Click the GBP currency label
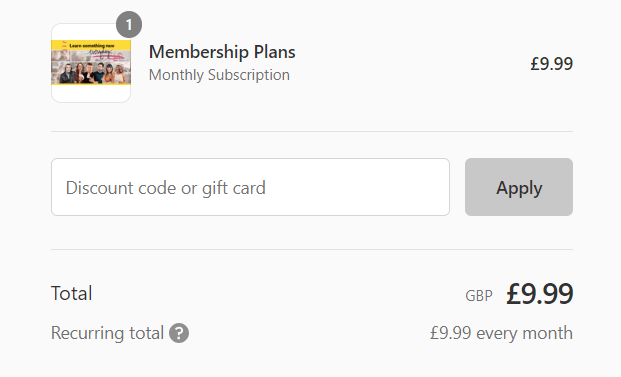The image size is (621, 377). click(479, 296)
